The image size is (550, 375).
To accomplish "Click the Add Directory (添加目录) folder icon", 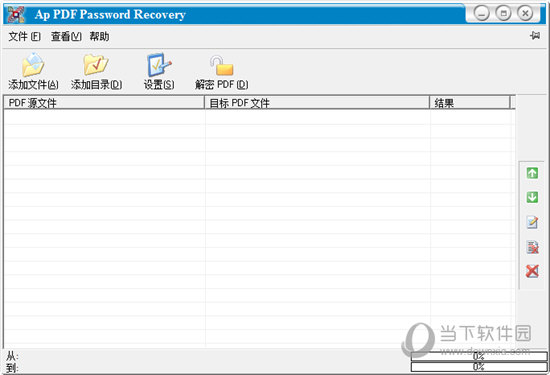I will point(96,65).
